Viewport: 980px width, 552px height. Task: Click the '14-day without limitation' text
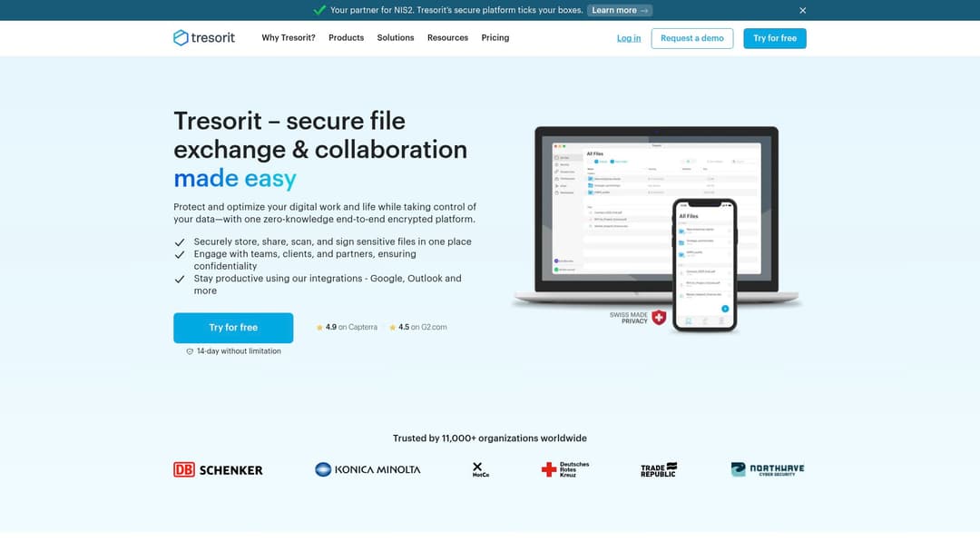click(239, 351)
